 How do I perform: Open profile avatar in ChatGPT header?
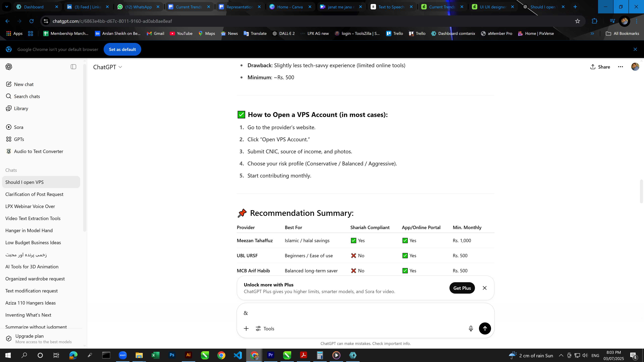635,67
